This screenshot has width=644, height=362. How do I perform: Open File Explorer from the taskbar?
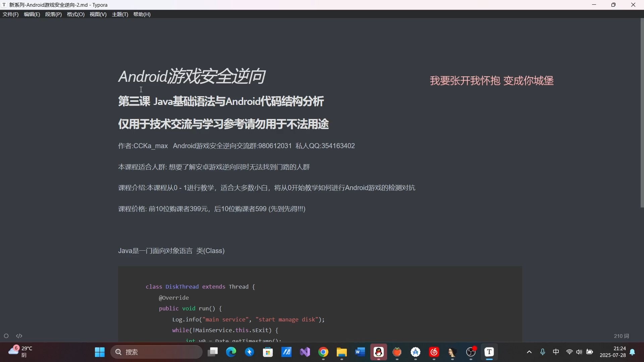coord(341,352)
